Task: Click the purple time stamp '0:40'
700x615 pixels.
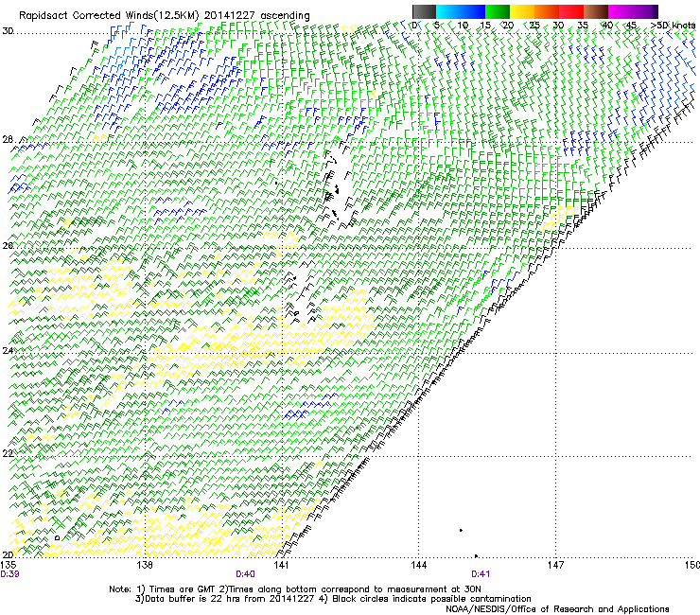Action: pyautogui.click(x=246, y=574)
